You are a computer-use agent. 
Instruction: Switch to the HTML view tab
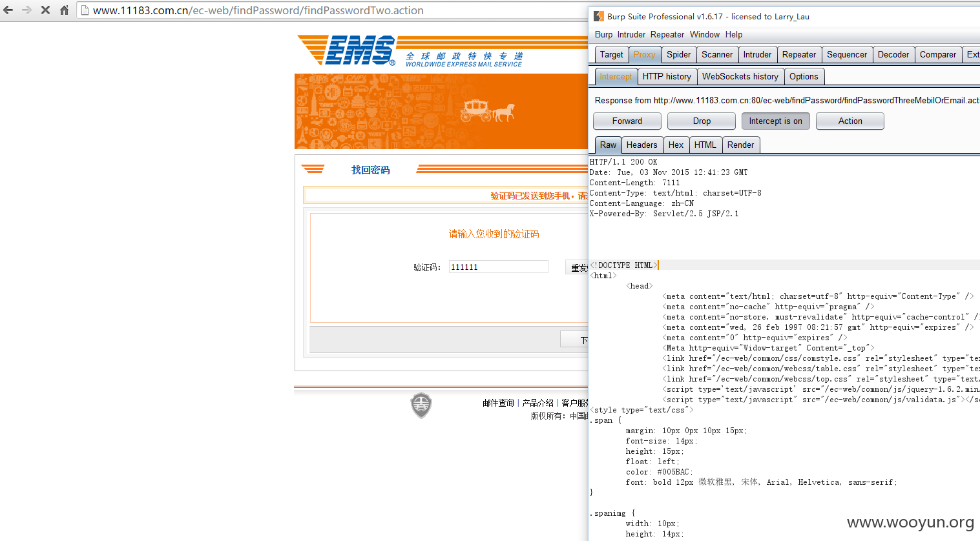705,145
